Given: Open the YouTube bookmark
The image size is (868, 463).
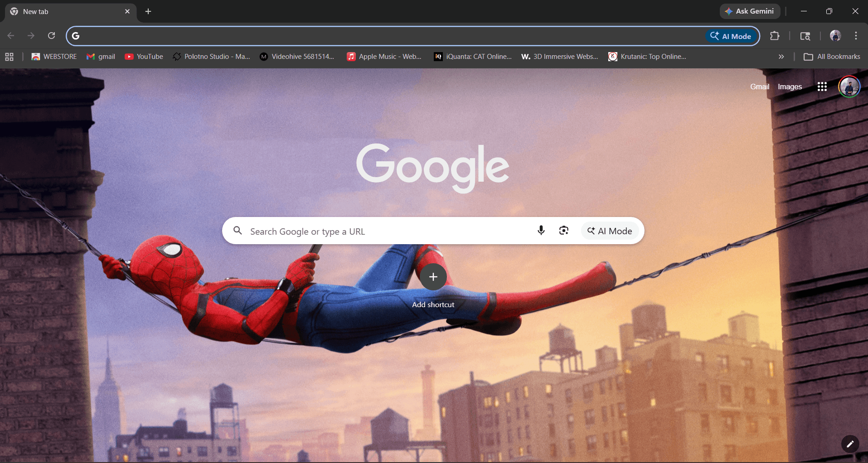Looking at the screenshot, I should pos(144,57).
